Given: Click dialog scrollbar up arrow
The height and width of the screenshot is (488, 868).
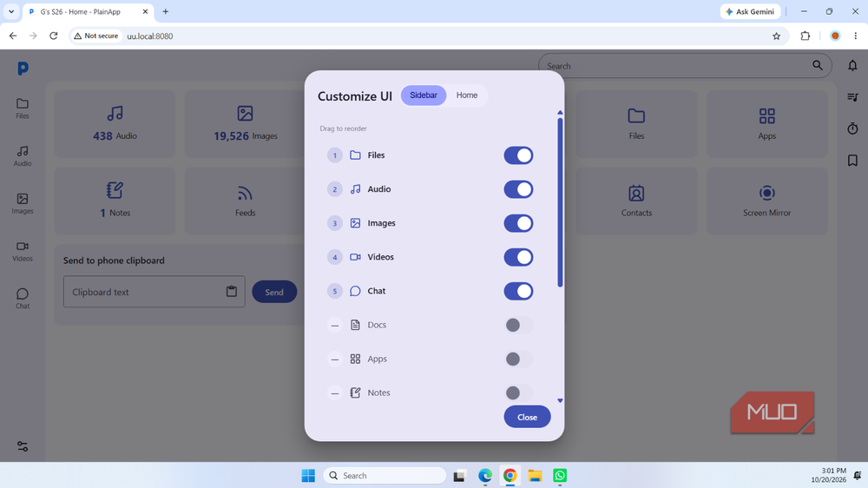Looking at the screenshot, I should tap(560, 112).
